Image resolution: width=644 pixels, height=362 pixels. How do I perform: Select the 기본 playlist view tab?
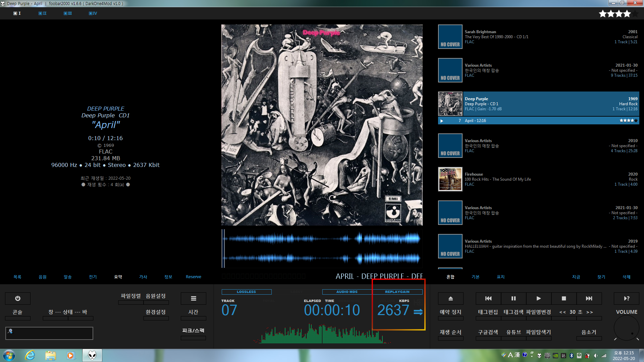tap(476, 277)
